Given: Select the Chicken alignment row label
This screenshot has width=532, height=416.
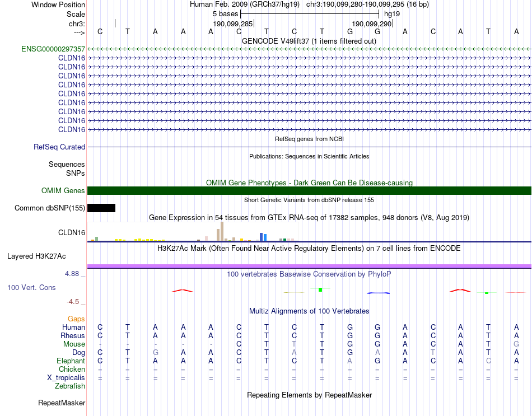Looking at the screenshot, I should coord(72,369).
